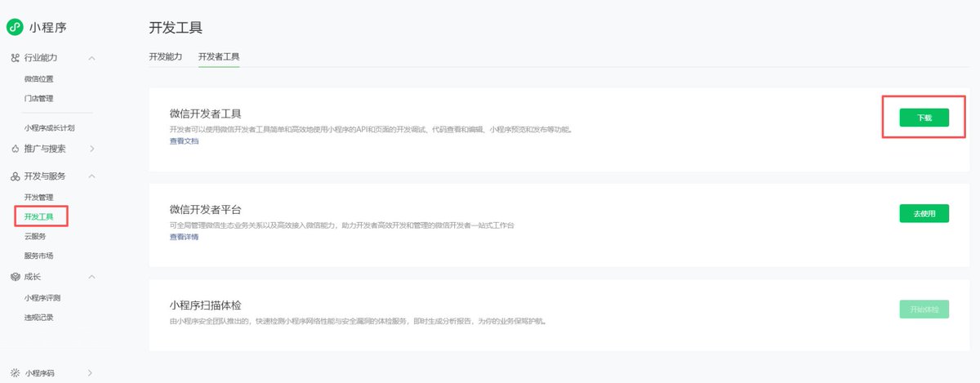Open 门店管理 in the sidebar
This screenshot has height=383, width=980.
39,99
